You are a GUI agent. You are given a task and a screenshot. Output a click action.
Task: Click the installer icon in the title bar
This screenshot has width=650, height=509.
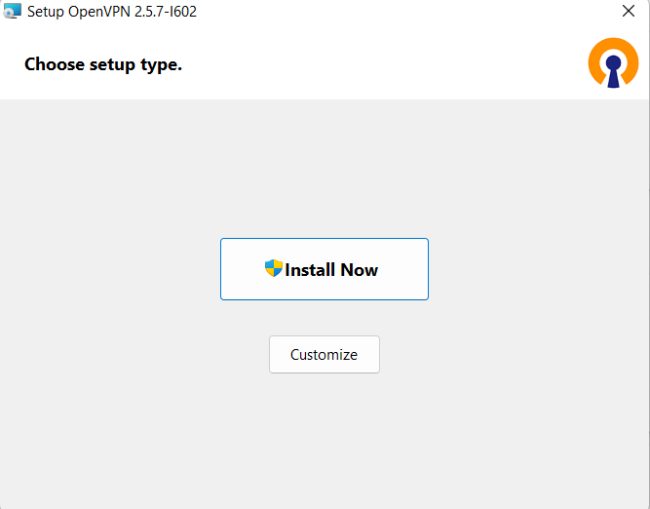point(12,11)
